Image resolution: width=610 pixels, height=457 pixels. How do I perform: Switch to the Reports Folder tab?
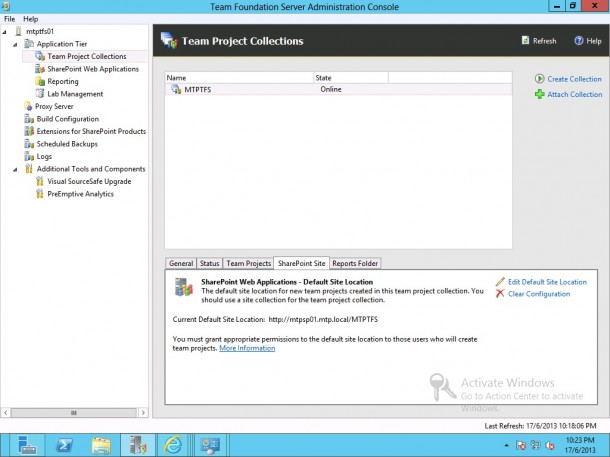[355, 263]
